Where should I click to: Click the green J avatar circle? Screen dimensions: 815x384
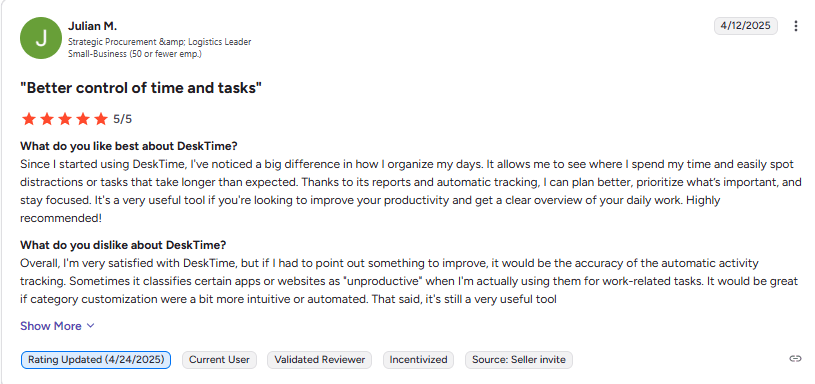click(41, 38)
